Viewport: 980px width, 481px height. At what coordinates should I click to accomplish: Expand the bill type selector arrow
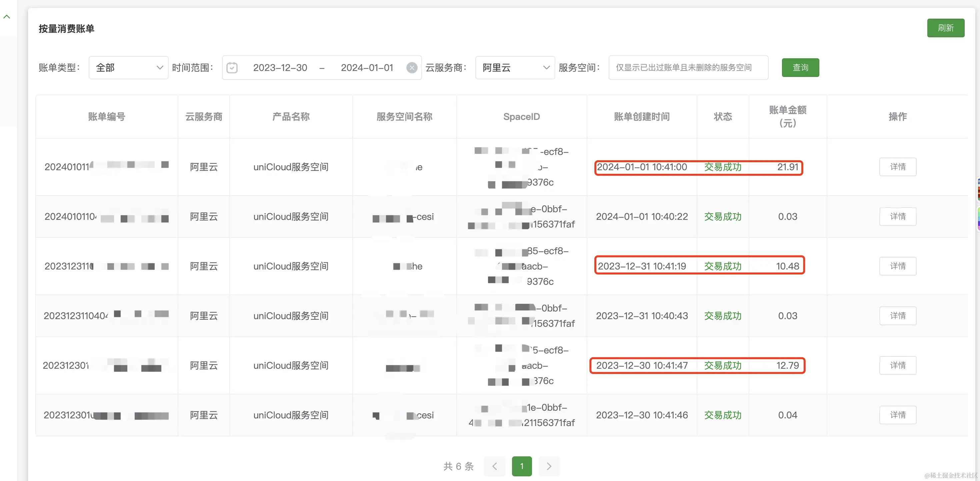click(x=160, y=67)
